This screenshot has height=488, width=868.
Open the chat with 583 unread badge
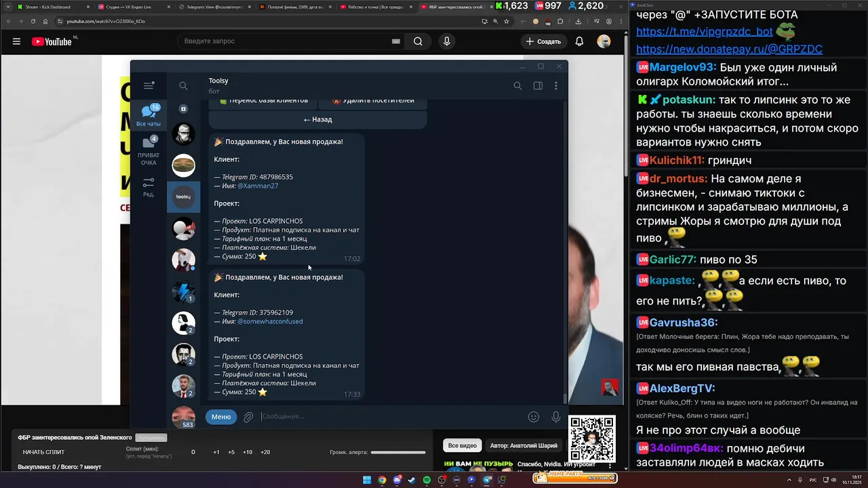(184, 417)
